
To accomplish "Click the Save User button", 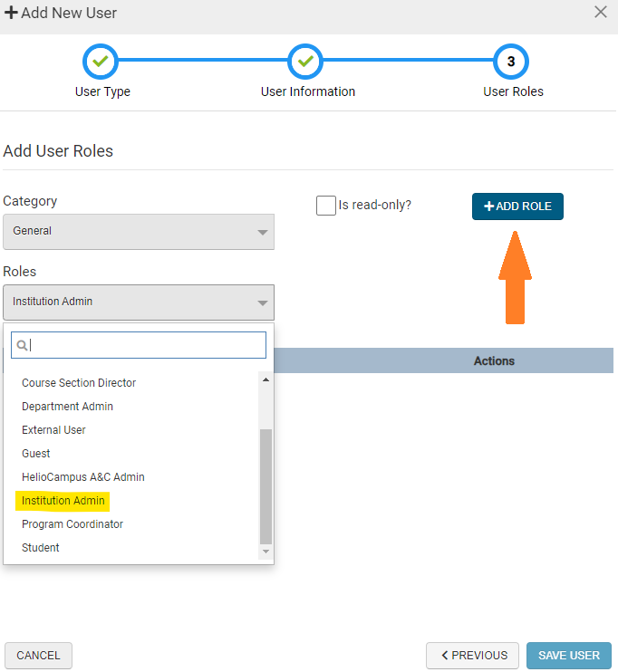I will [x=568, y=656].
